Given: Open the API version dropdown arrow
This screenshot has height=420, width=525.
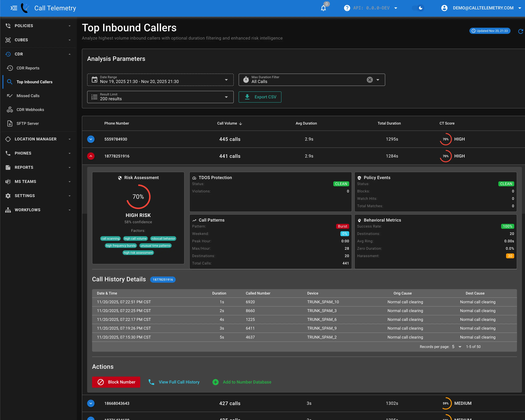Looking at the screenshot, I should 396,8.
